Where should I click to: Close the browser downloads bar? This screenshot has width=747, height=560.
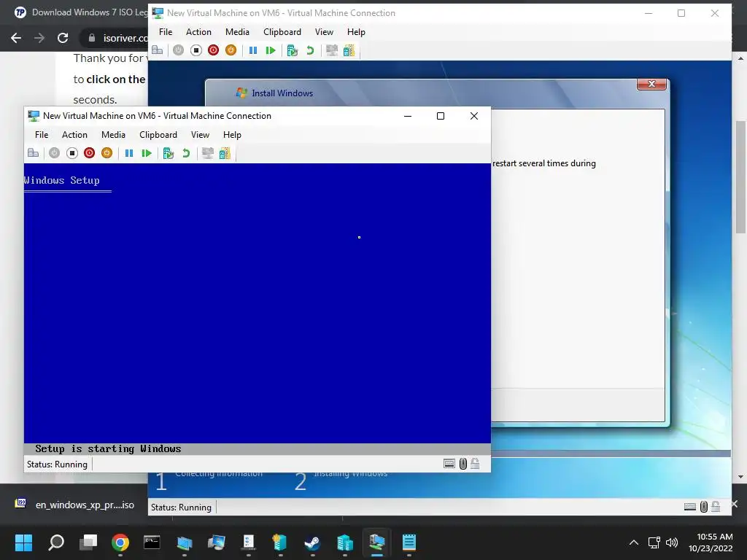pyautogui.click(x=735, y=503)
